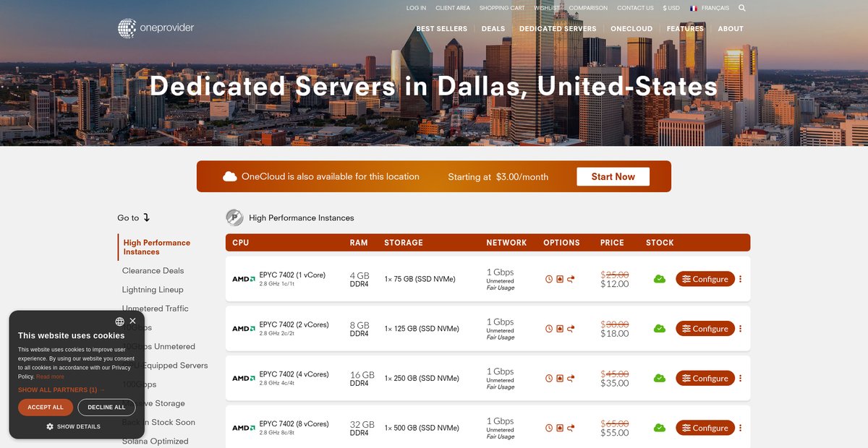
Task: Open three-dot menu for the $12.00 server
Action: tap(740, 279)
